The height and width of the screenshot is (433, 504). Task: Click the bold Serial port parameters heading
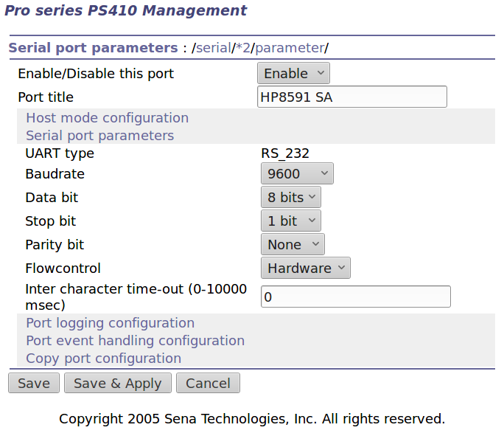point(93,48)
